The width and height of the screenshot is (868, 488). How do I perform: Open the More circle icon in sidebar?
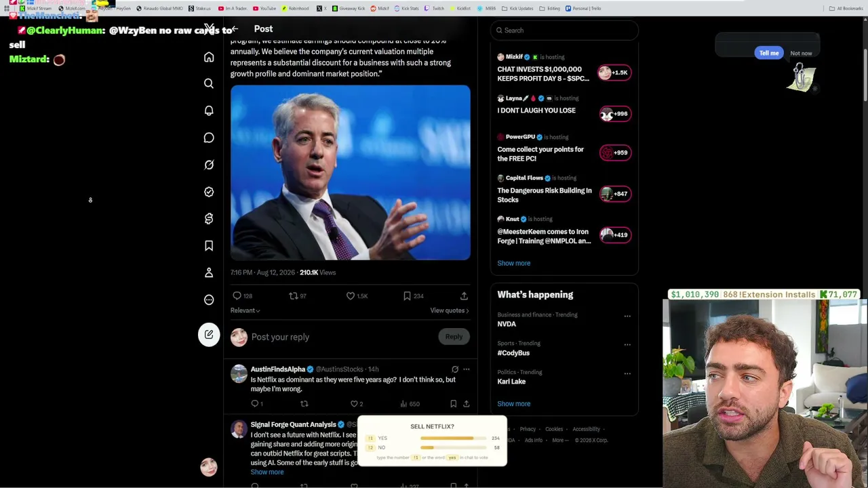pyautogui.click(x=209, y=300)
